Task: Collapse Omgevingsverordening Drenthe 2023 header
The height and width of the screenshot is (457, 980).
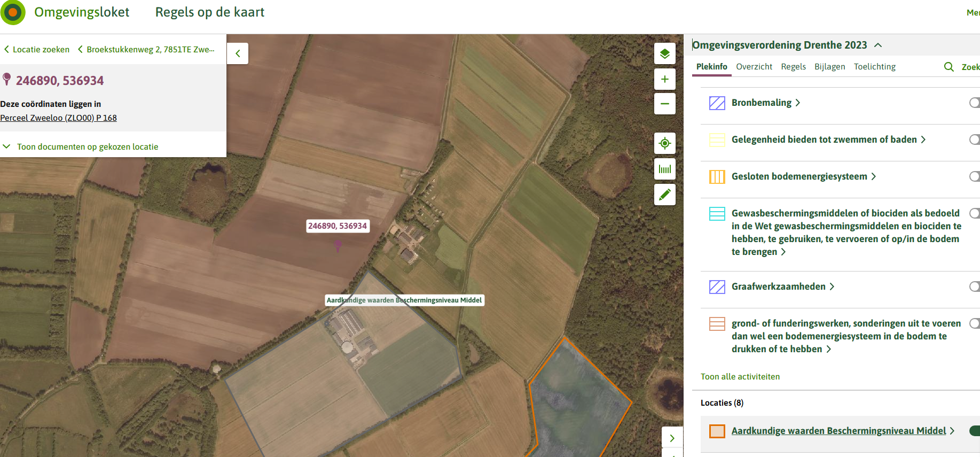Action: click(787, 45)
